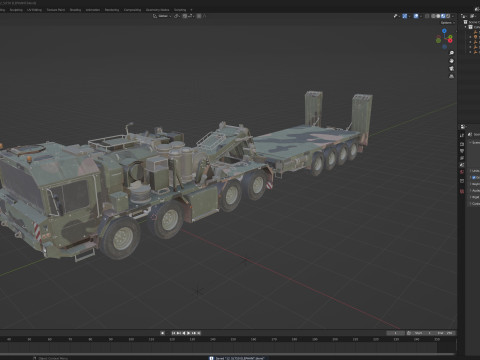
Task: Switch perspective/orthographic view with grid icon
Action: click(451, 76)
